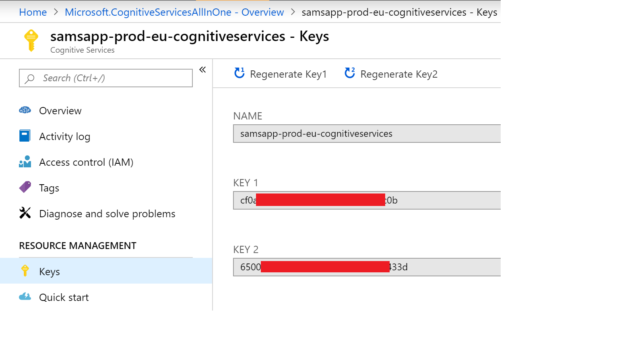Click the Activity log book icon
Screen dimensions: 644x354
[x=25, y=136]
